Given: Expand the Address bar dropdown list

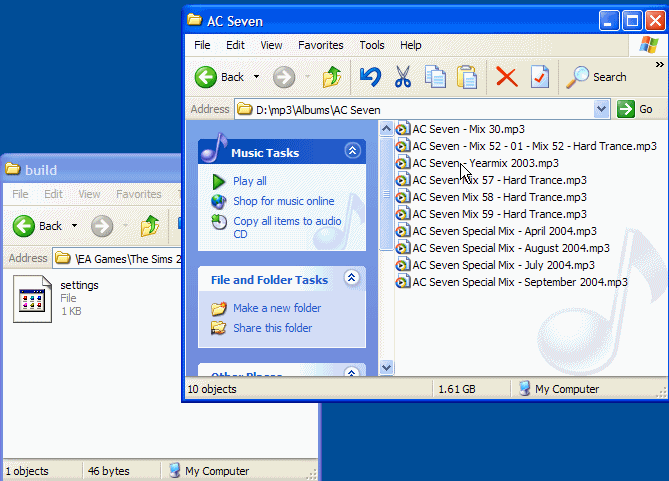Looking at the screenshot, I should tap(601, 109).
